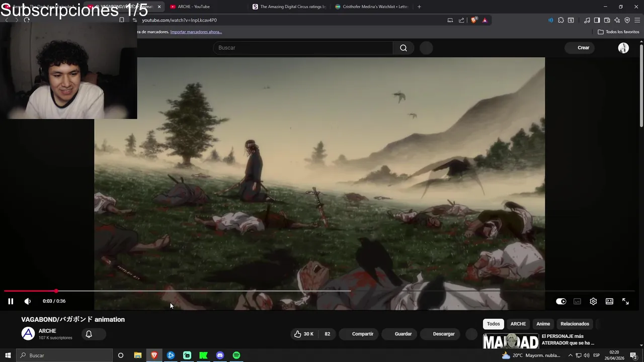
Task: Switch to The Amazing Digital Circus ratings tab
Action: (x=289, y=7)
